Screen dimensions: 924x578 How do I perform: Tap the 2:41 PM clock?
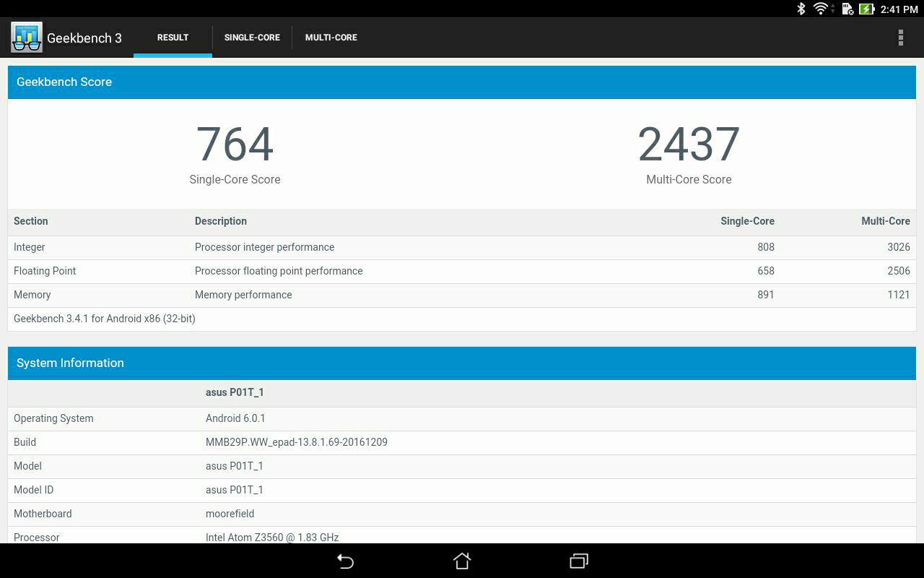899,9
